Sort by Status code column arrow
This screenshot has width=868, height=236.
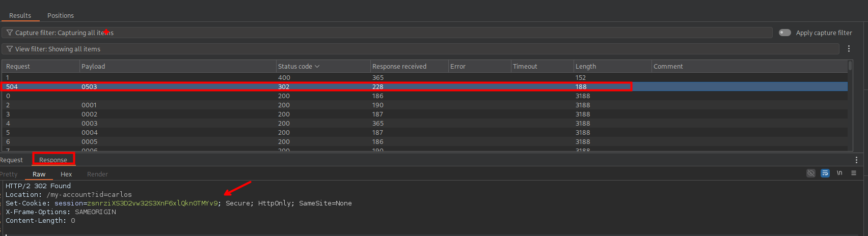tap(317, 67)
